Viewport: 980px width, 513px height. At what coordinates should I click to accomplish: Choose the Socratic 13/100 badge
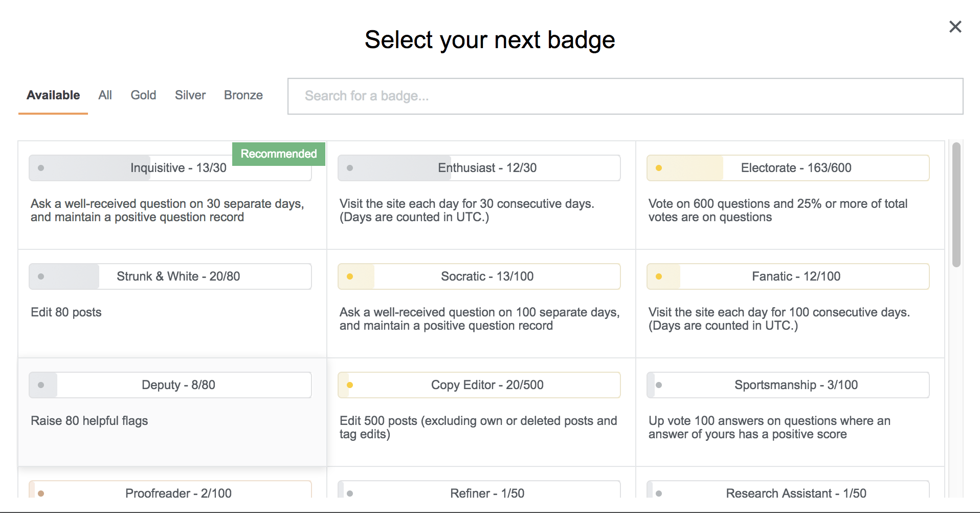tap(479, 276)
